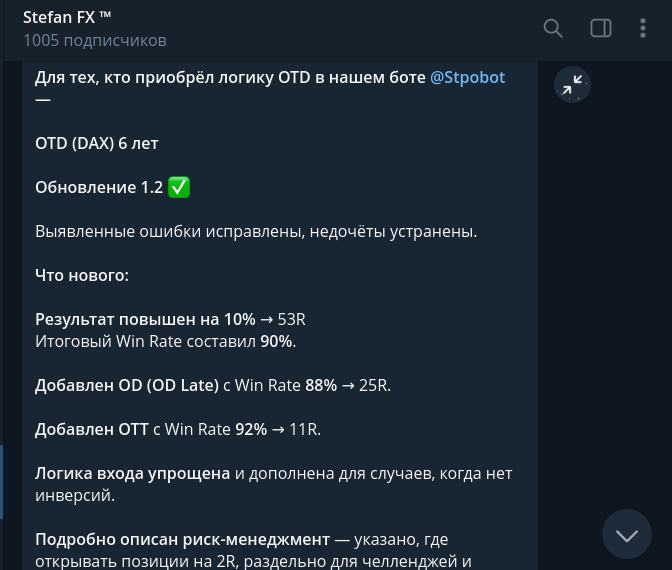Viewport: 672px width, 570px height.
Task: Click the "Для тех, кто приобрёл логику" line
Action: tap(230, 77)
